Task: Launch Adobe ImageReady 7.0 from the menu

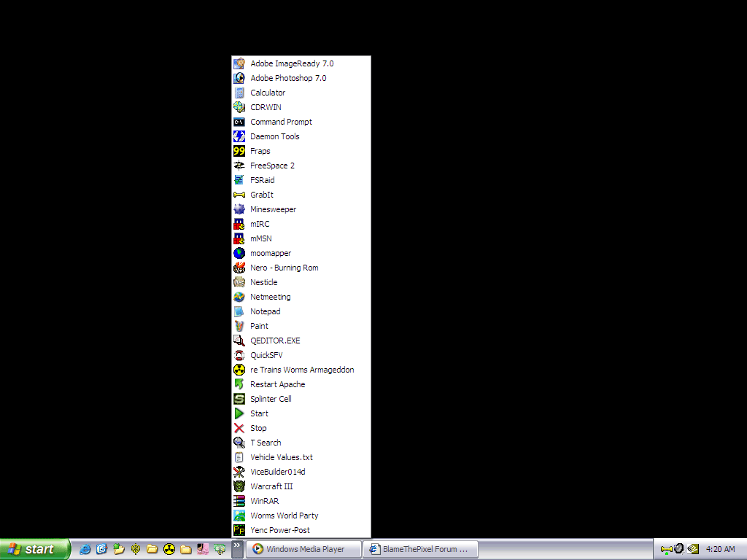Action: (301, 63)
